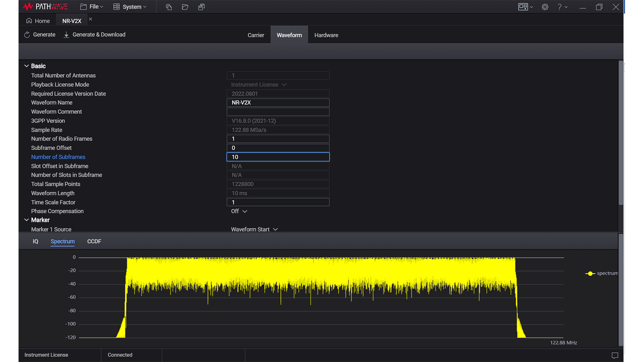Open settings via the gear icon
This screenshot has height=362, width=644.
[x=545, y=7]
